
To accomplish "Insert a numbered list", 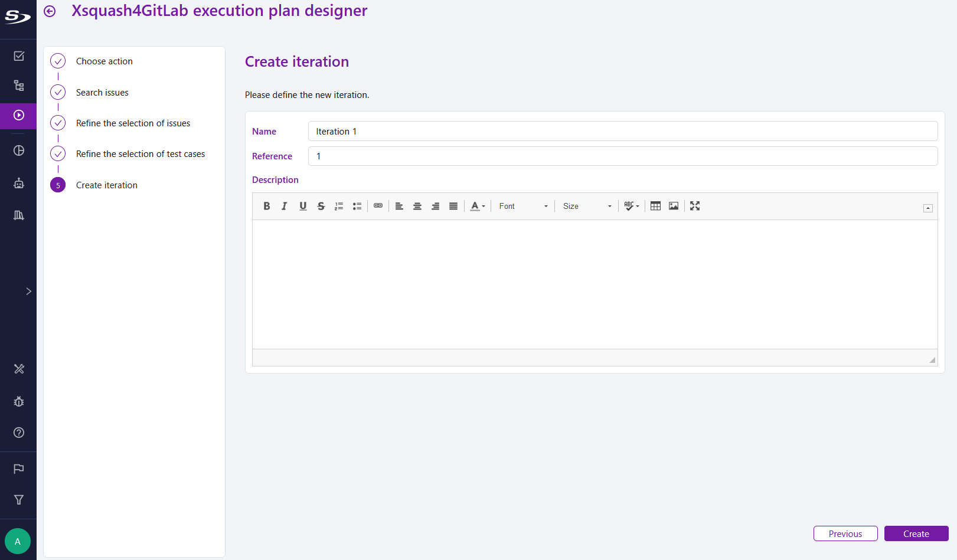I will 339,206.
